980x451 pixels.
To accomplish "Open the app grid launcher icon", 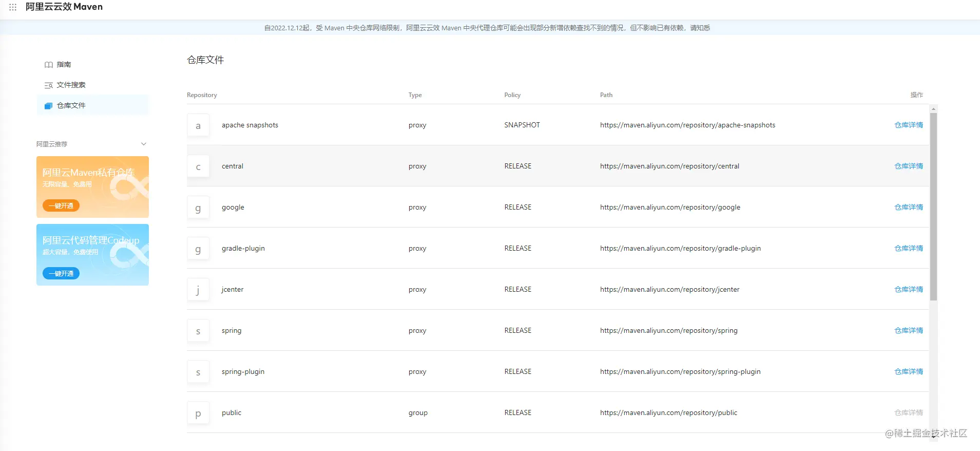I will [13, 7].
